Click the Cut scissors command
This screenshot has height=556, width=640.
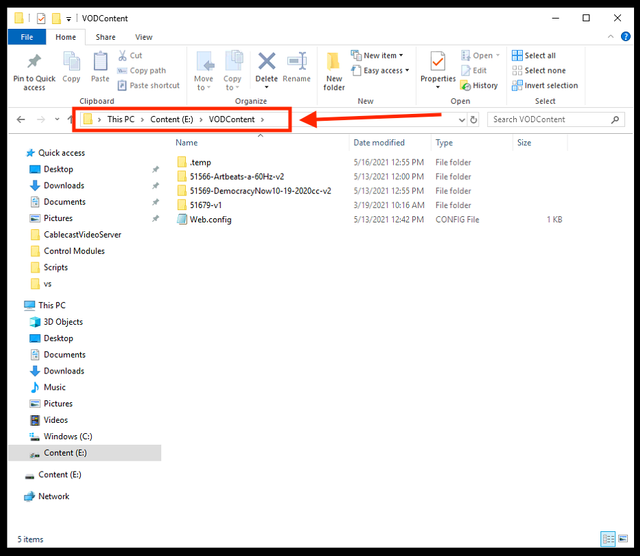[130, 55]
